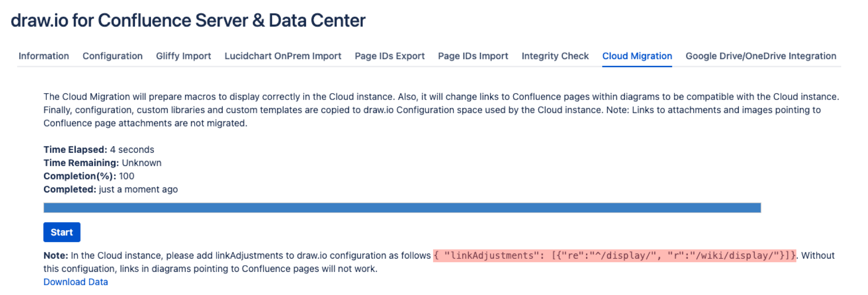Switch to the Information tab
This screenshot has width=868, height=295.
point(44,56)
